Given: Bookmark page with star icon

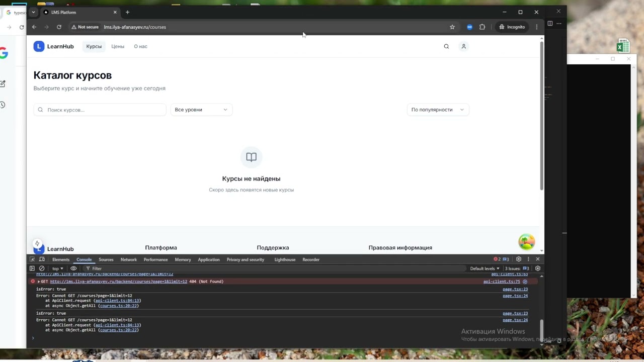Looking at the screenshot, I should (x=452, y=27).
